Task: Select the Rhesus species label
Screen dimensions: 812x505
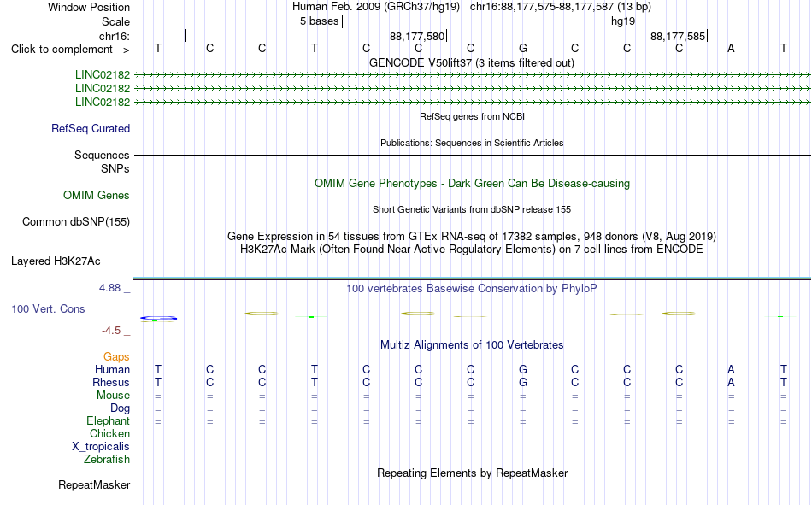Action: click(111, 382)
